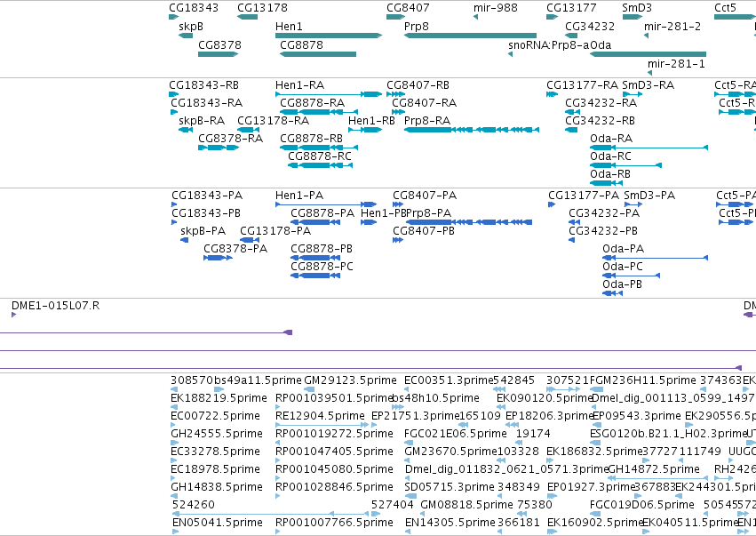Click the CG34232-RB transcript label

click(x=601, y=121)
